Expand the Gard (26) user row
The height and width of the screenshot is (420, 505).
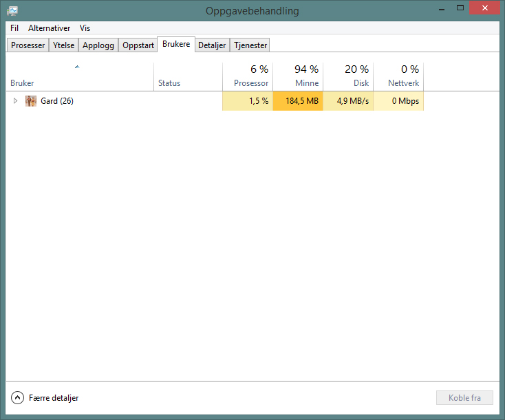[x=15, y=101]
